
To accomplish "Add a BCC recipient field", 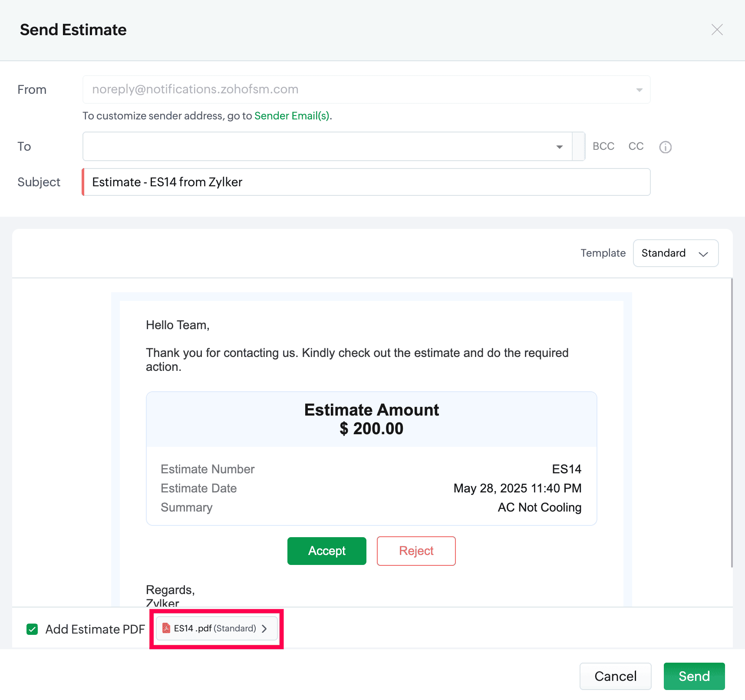I will click(603, 146).
